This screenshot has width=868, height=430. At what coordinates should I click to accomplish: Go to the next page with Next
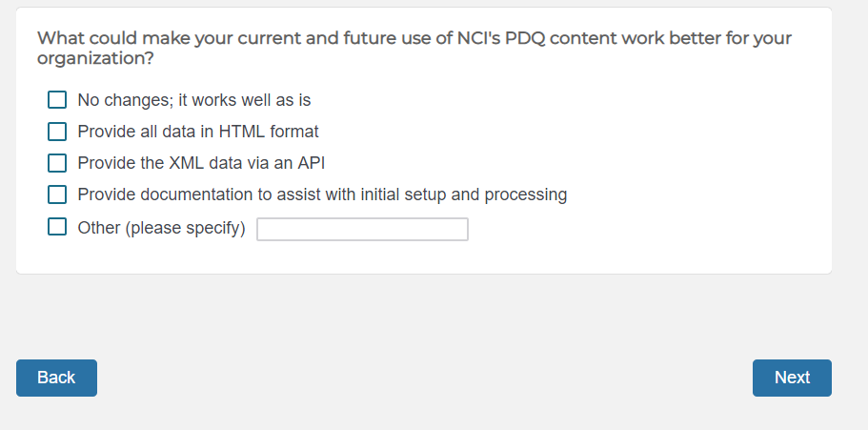(792, 378)
